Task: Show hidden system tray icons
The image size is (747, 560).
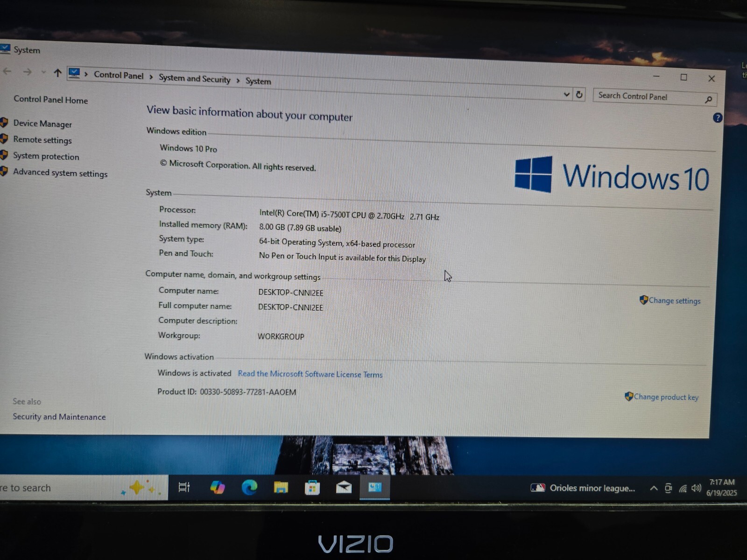Action: [x=654, y=489]
